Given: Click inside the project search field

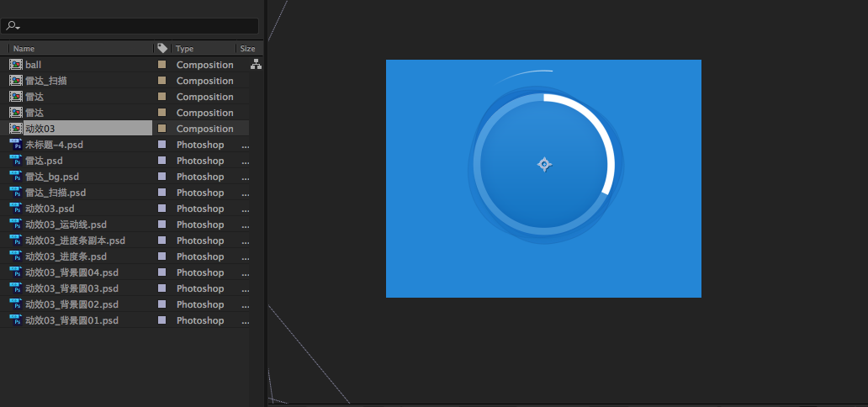Looking at the screenshot, I should (130, 26).
